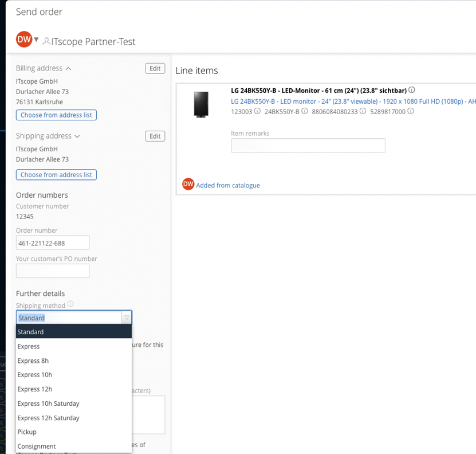Click the person icon next to ITscope Partner-Test

click(46, 40)
